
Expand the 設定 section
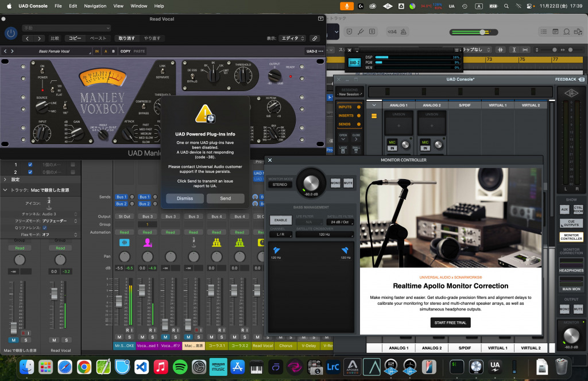click(5, 180)
